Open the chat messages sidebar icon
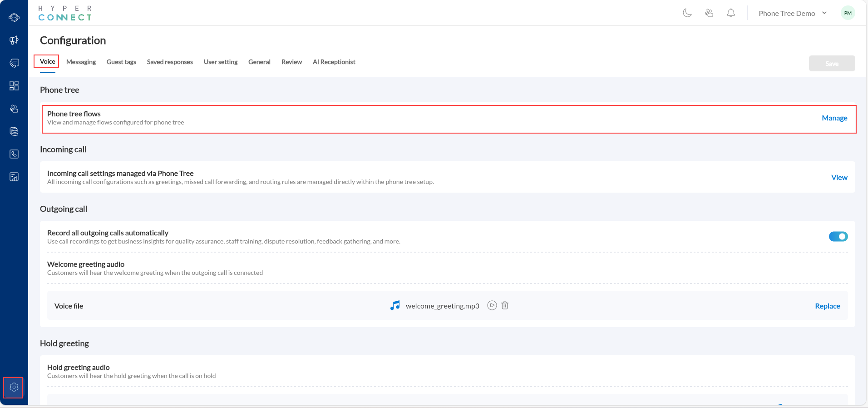 pos(14,63)
